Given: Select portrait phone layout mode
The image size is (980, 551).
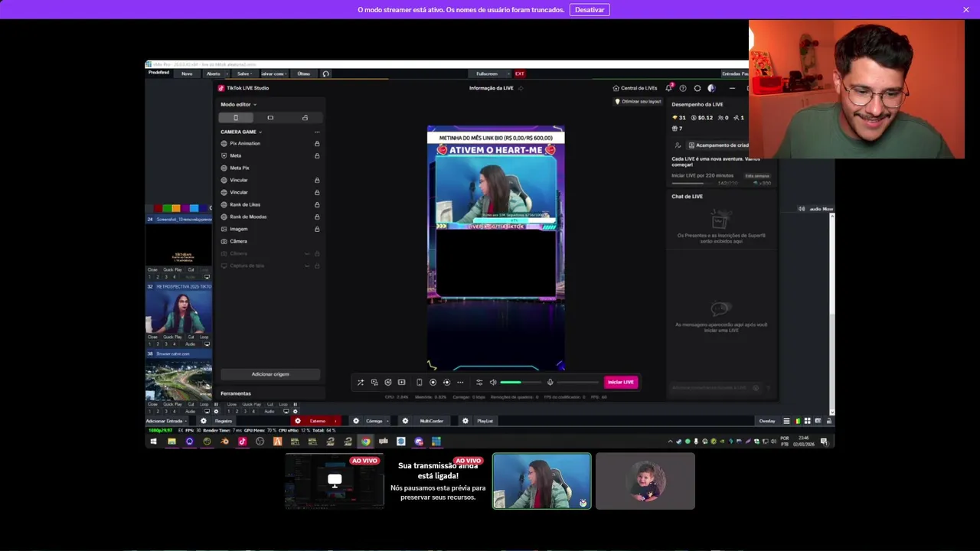Looking at the screenshot, I should tap(236, 118).
